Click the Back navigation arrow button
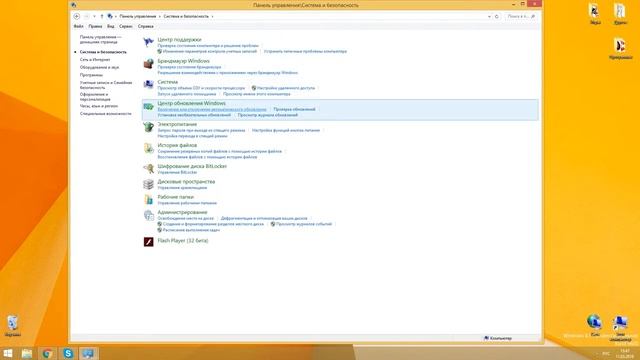The height and width of the screenshot is (360, 640). click(77, 16)
